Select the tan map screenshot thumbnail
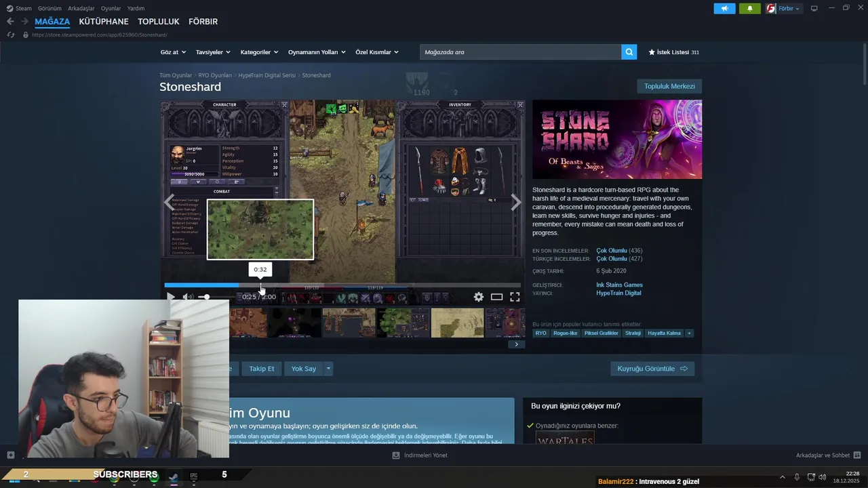This screenshot has height=488, width=868. (x=458, y=323)
